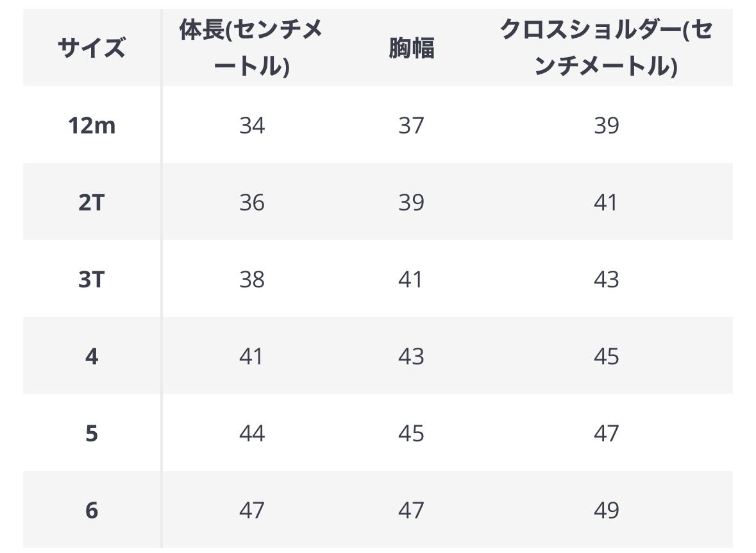Select the size 6 row label
Viewport: 756px width, 553px height.
(x=91, y=510)
